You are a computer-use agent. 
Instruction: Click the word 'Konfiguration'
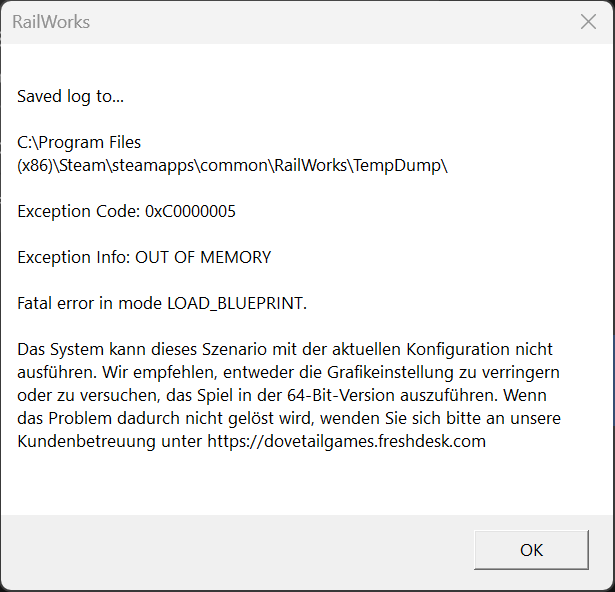tap(458, 349)
